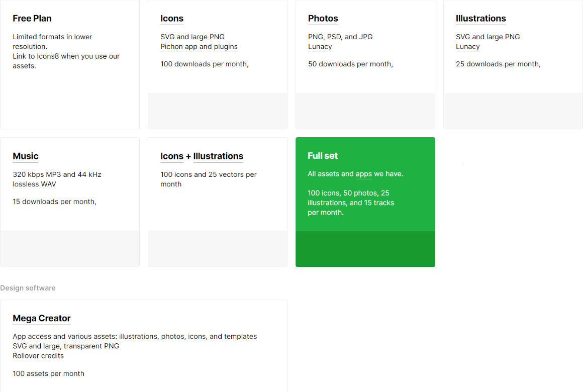
Task: Click the Lunacy link in the Photos card
Action: (x=320, y=47)
